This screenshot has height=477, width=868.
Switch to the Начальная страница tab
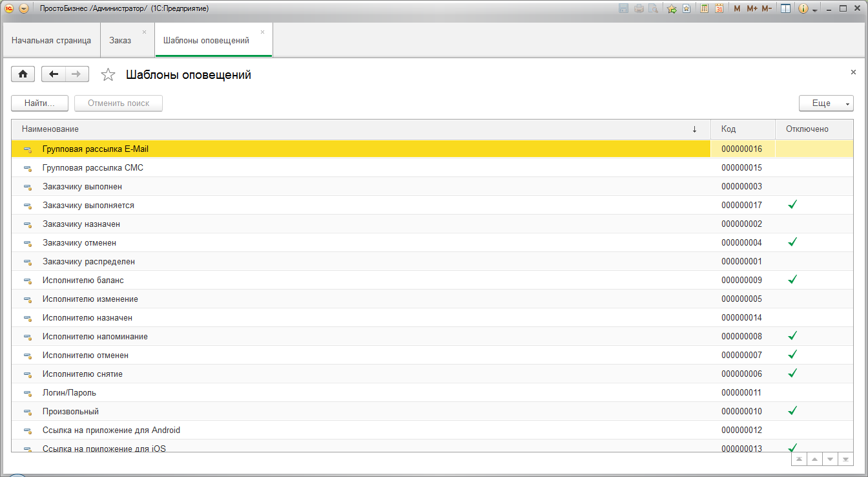click(x=51, y=41)
